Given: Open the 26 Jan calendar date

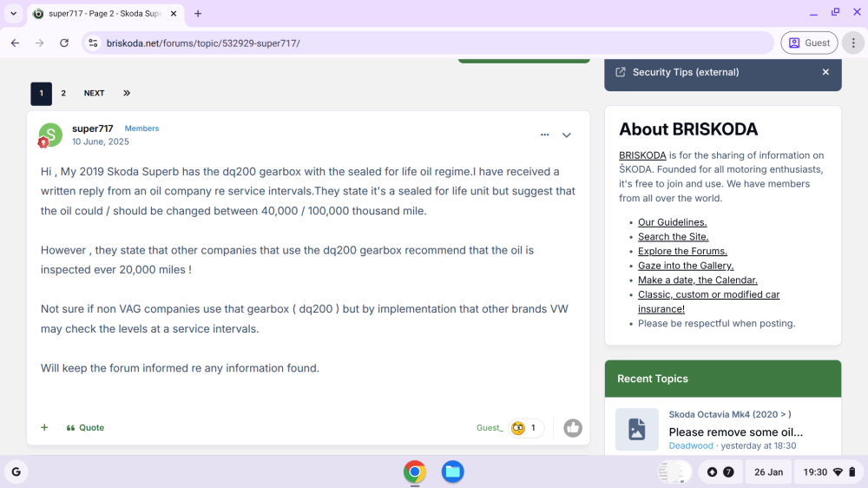Looking at the screenshot, I should click(x=768, y=472).
